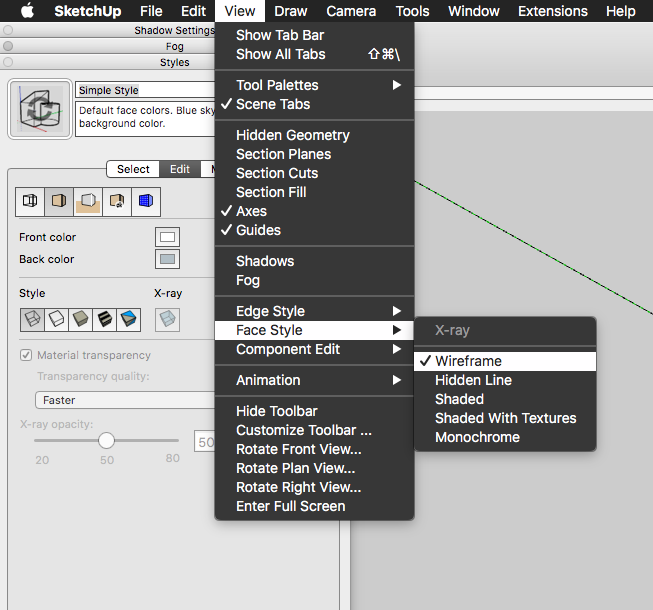Toggle Fog in View menu
This screenshot has width=653, height=610.
(x=314, y=280)
